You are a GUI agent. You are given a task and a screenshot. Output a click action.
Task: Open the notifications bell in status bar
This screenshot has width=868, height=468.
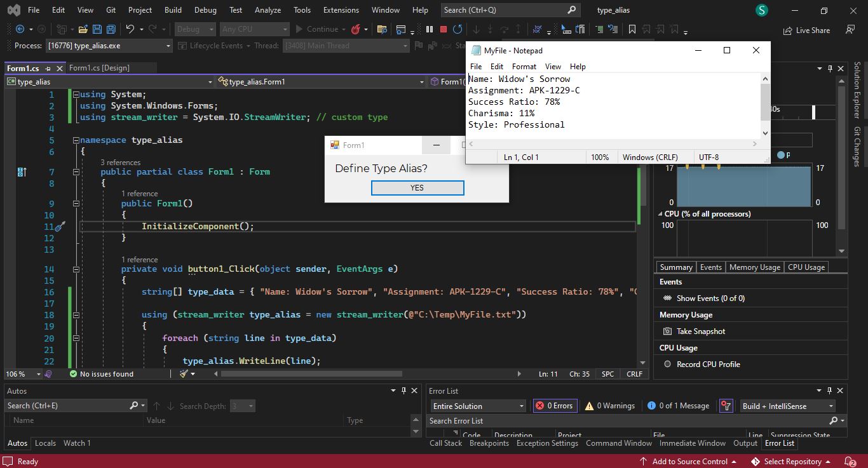click(x=850, y=462)
